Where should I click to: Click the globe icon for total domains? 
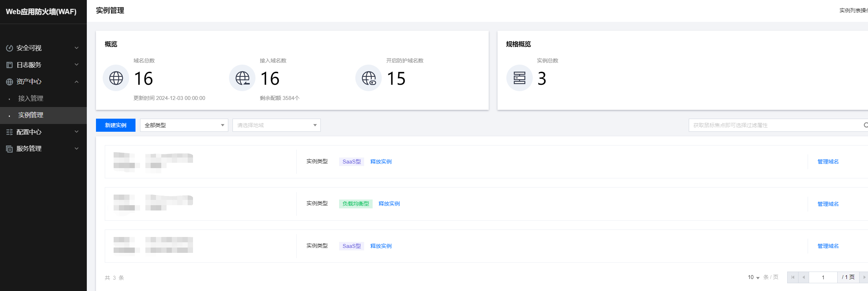coord(116,78)
